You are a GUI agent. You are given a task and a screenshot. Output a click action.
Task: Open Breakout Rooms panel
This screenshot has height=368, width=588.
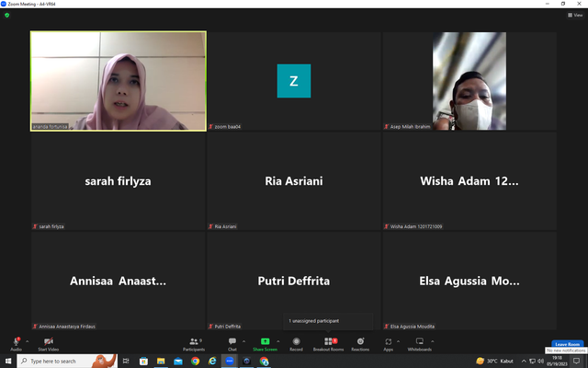(x=329, y=343)
